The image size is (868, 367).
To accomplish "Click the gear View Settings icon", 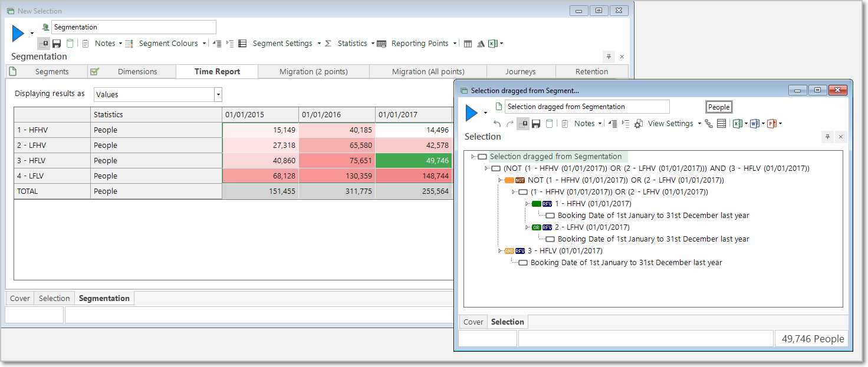I will [638, 124].
